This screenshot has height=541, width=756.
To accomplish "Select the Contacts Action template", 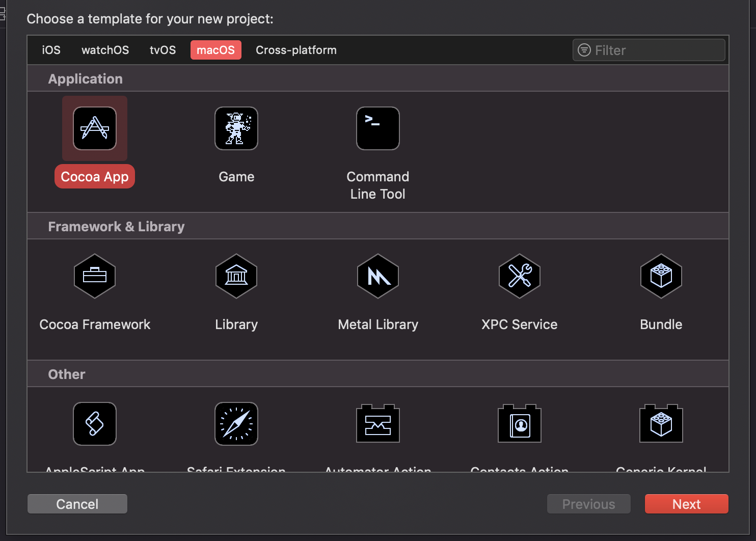I will tap(519, 424).
